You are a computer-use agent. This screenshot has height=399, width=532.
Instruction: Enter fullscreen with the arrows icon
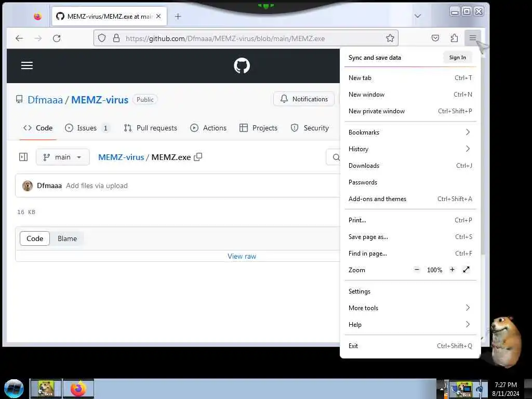point(466,270)
